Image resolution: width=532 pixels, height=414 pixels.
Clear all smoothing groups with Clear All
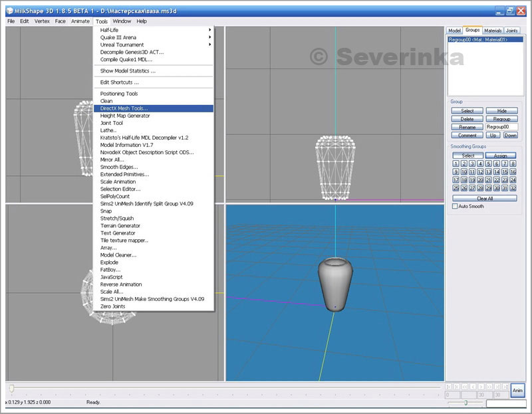484,198
